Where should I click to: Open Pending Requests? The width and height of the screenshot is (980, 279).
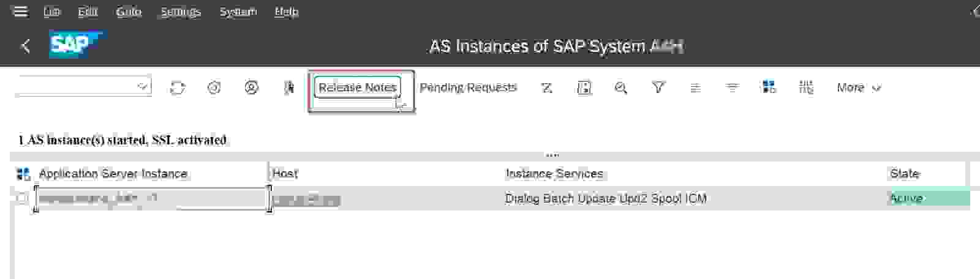coord(468,87)
